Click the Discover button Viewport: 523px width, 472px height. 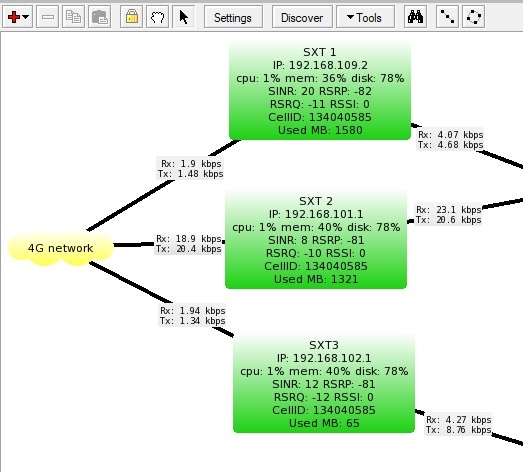click(x=302, y=17)
